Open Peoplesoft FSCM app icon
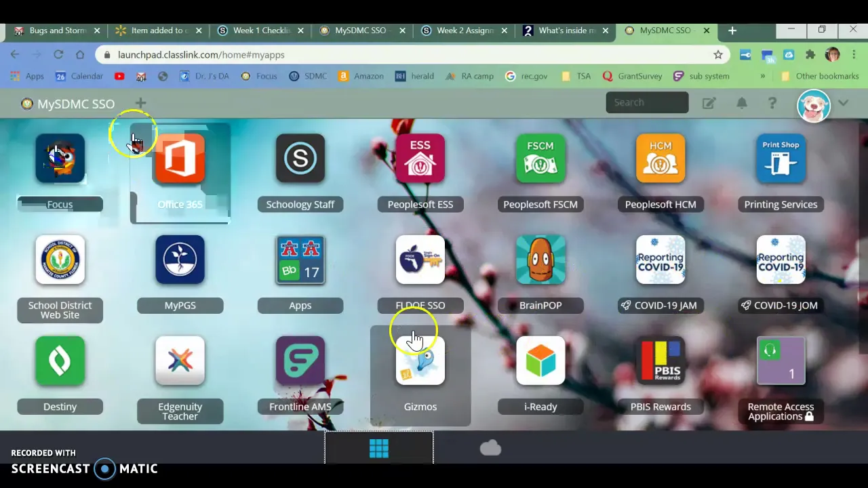This screenshot has width=868, height=488. [x=540, y=159]
